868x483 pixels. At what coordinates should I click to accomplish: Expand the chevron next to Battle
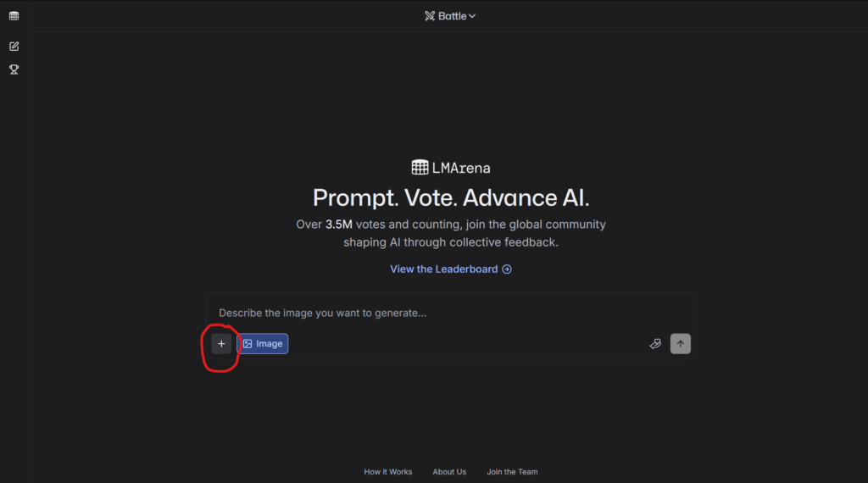pyautogui.click(x=472, y=16)
